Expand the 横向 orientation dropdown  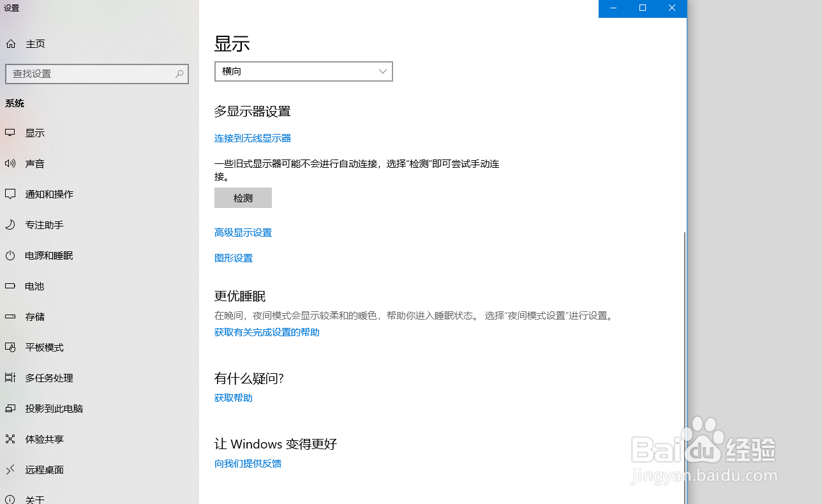tap(304, 71)
